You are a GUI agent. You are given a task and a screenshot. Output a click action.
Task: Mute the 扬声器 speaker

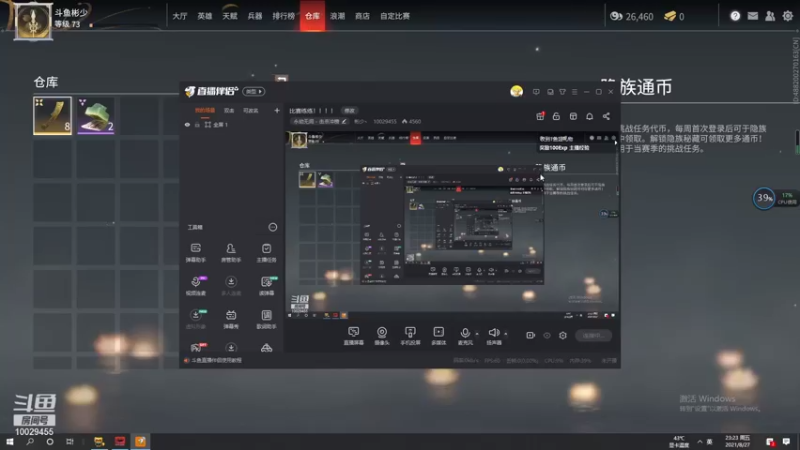coord(493,336)
